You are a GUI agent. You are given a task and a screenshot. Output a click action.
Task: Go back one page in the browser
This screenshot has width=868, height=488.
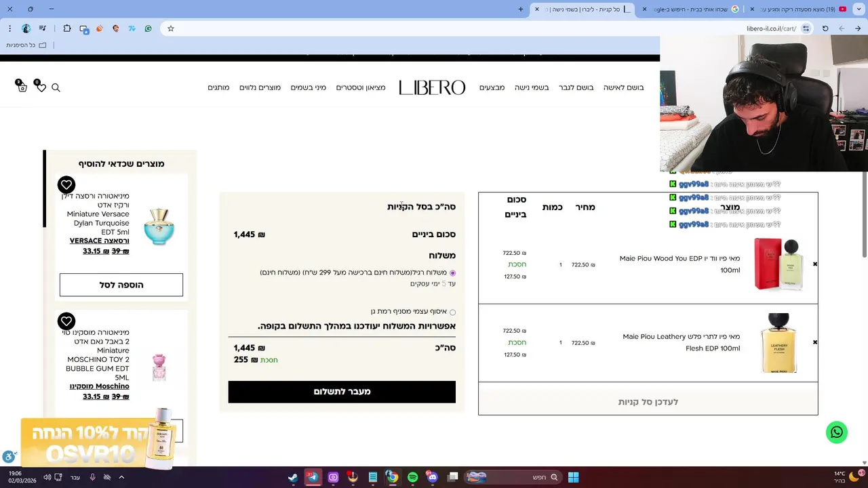[x=858, y=28]
